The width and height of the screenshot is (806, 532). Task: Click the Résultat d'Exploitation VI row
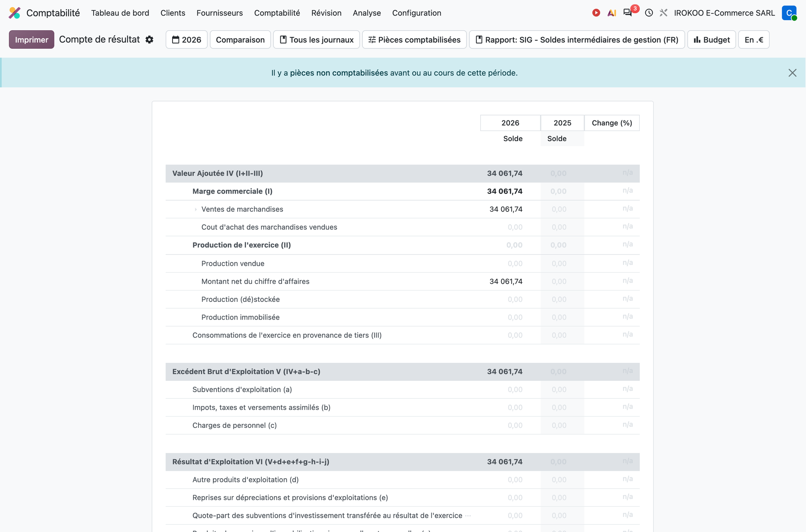[403, 462]
